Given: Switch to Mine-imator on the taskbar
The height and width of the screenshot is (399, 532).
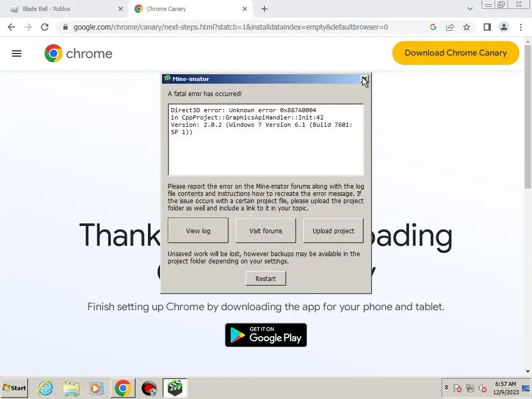Looking at the screenshot, I should (175, 388).
